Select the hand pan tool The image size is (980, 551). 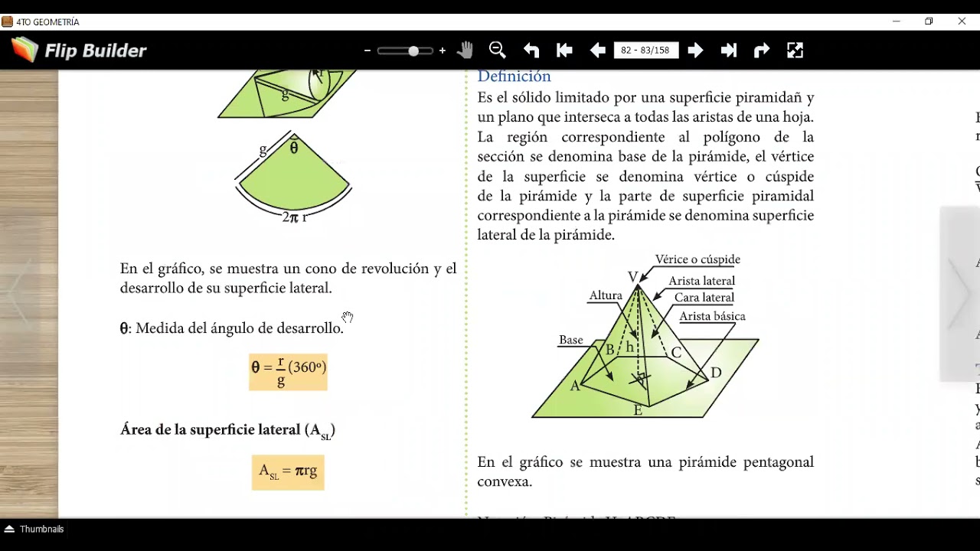[x=465, y=51]
